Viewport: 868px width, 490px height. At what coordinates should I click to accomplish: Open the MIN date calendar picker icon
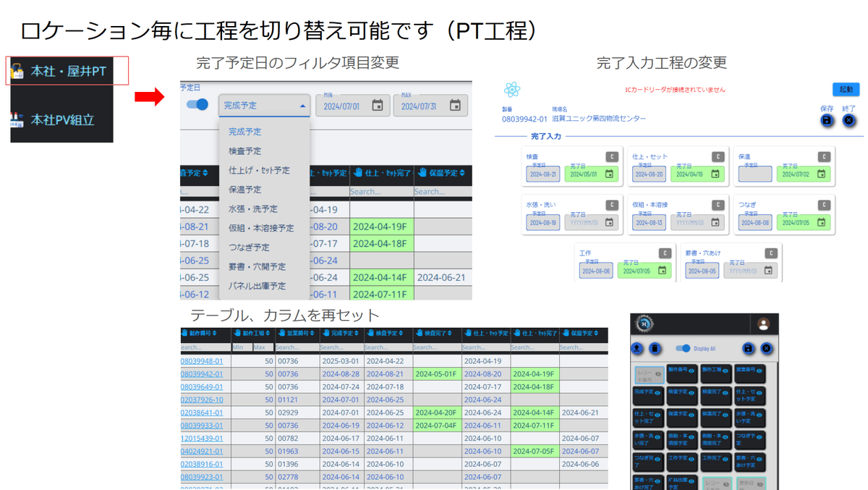[x=377, y=106]
